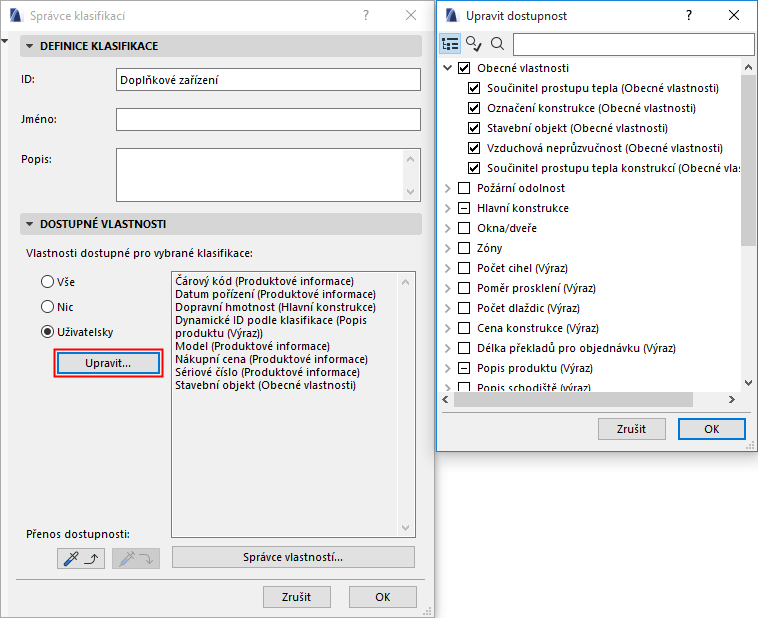
Task: Confirm with OK in Upravit dostupnost
Action: (712, 429)
